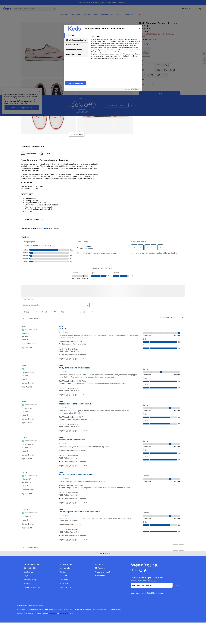The image size is (206, 644).
Task: Click the Manage cookie preferences button
Action: (x=22, y=108)
